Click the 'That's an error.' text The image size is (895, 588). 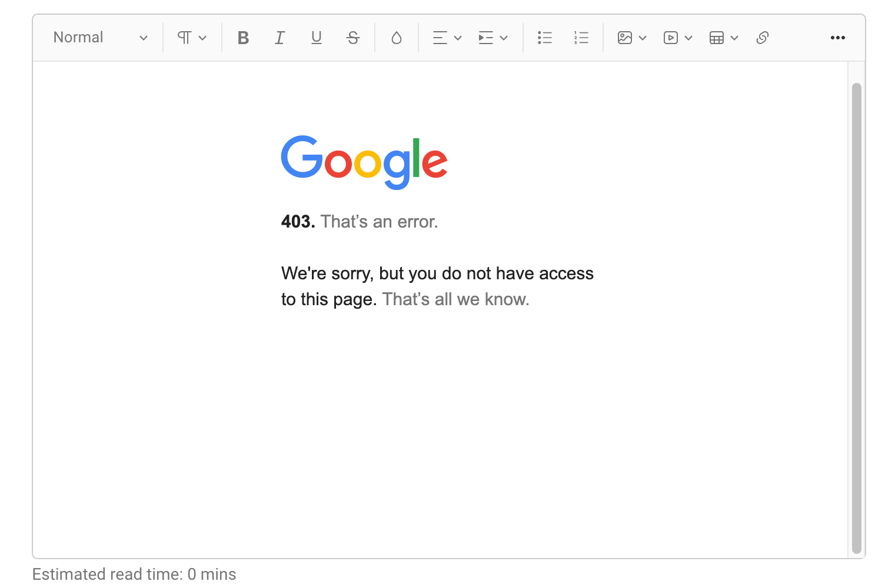point(380,222)
